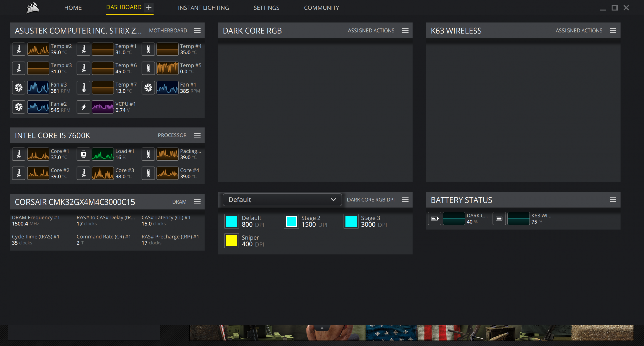The image size is (644, 346).
Task: Click the Package temperature thermometer icon
Action: tap(148, 154)
